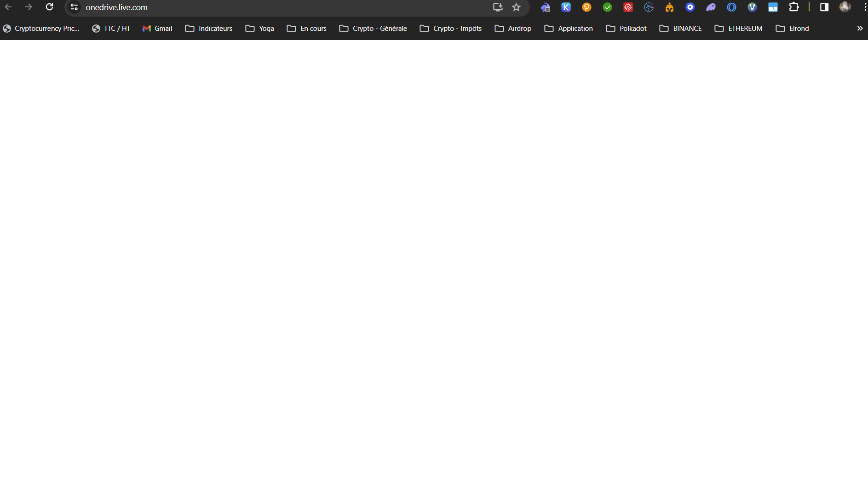
Task: Click the orange Polkadot extension icon
Action: (x=586, y=7)
